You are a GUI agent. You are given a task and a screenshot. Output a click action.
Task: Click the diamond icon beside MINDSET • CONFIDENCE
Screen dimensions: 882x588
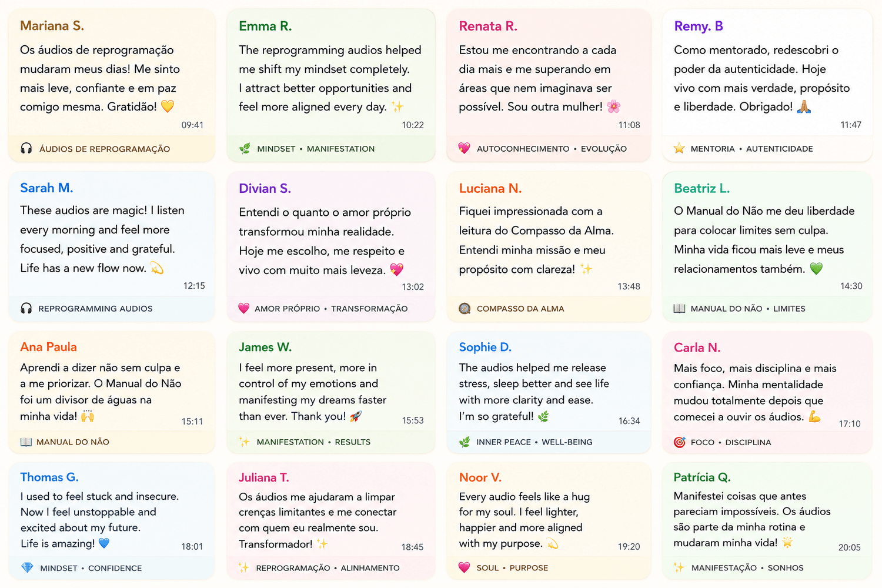point(27,568)
